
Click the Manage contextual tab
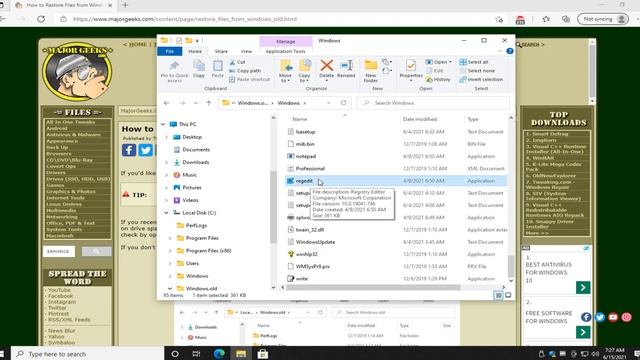tap(286, 41)
